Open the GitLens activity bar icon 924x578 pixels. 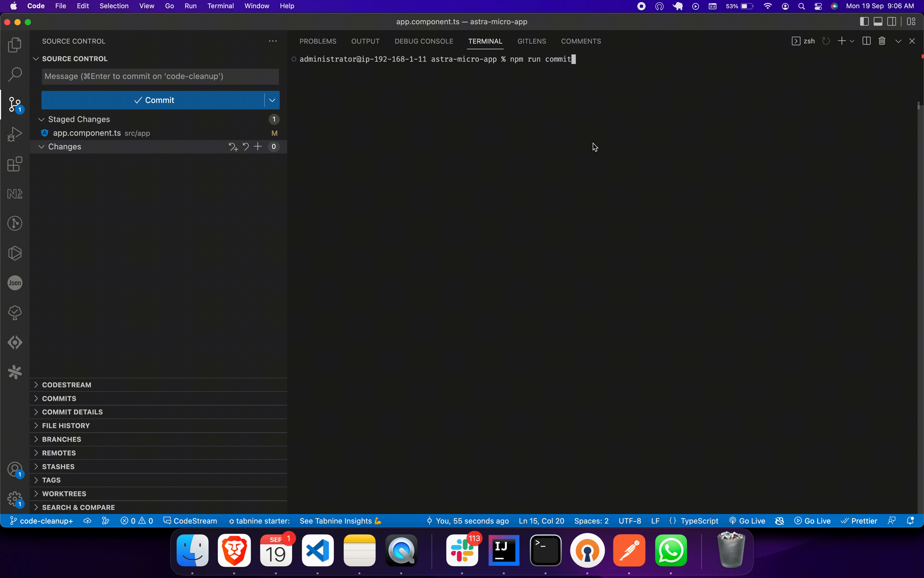tap(14, 223)
